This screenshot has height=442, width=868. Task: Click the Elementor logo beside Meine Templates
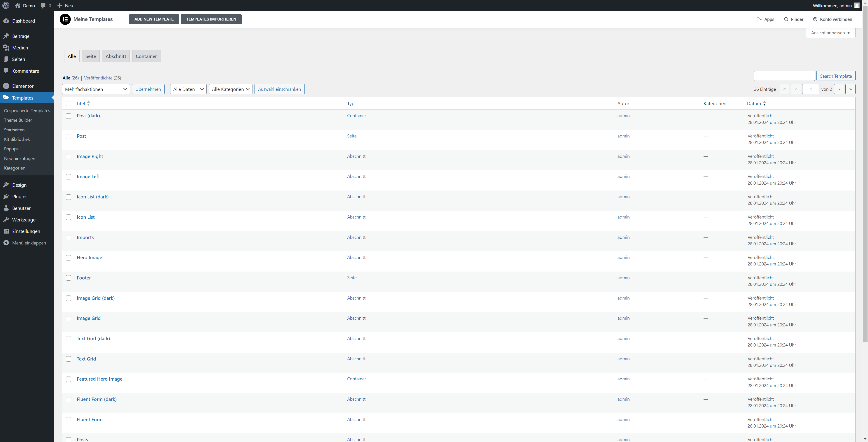click(x=65, y=19)
